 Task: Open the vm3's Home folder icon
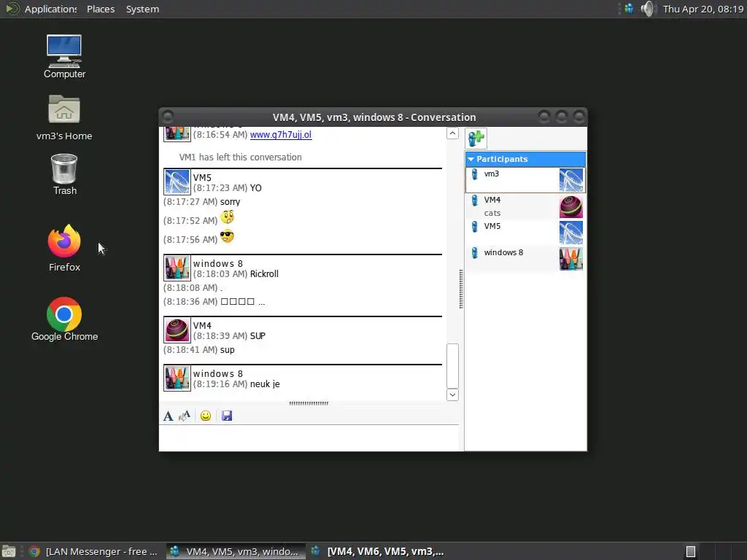64,117
